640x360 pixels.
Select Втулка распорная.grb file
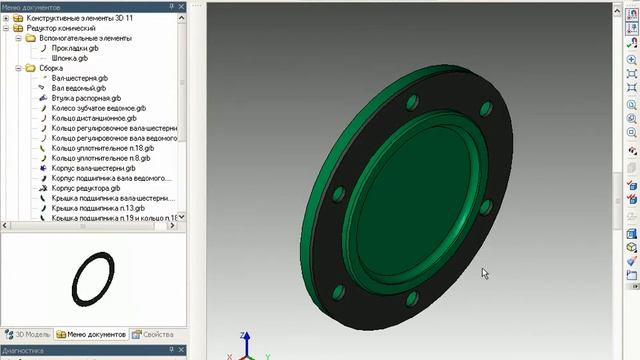[x=86, y=98]
